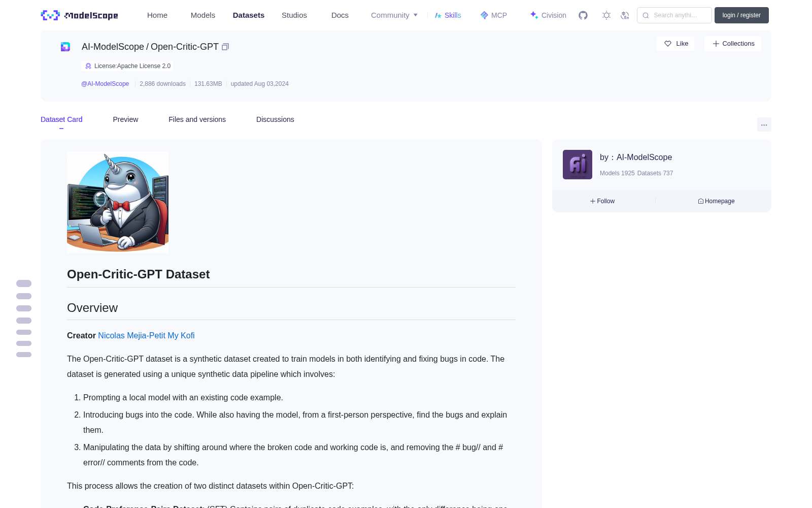Focus the Search anything input field
Screen dimensions: 812x508
point(674,15)
